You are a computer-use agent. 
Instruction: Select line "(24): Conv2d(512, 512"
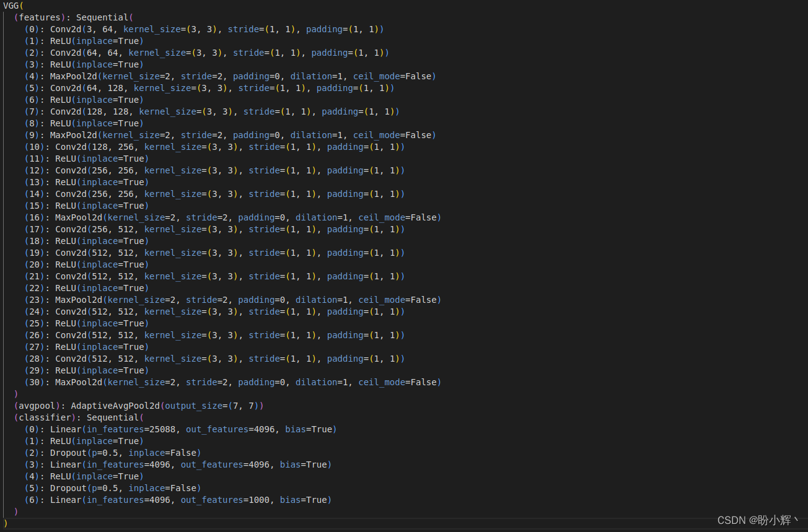pos(215,312)
